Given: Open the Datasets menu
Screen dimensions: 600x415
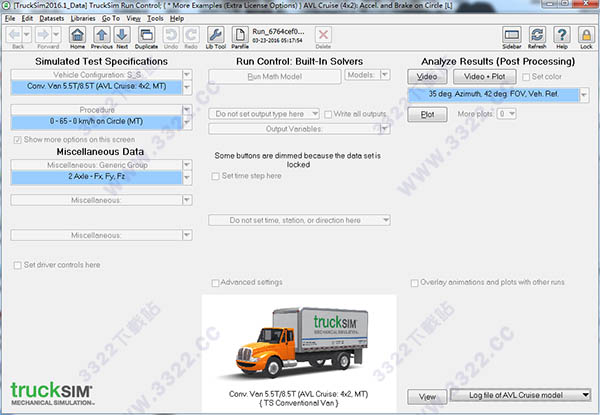Looking at the screenshot, I should click(x=52, y=18).
